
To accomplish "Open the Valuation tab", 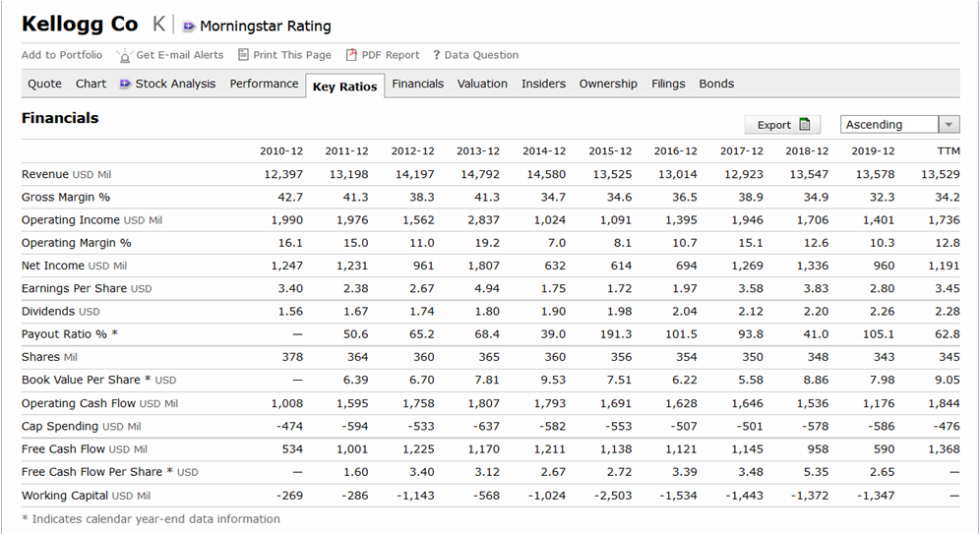I will [x=482, y=84].
